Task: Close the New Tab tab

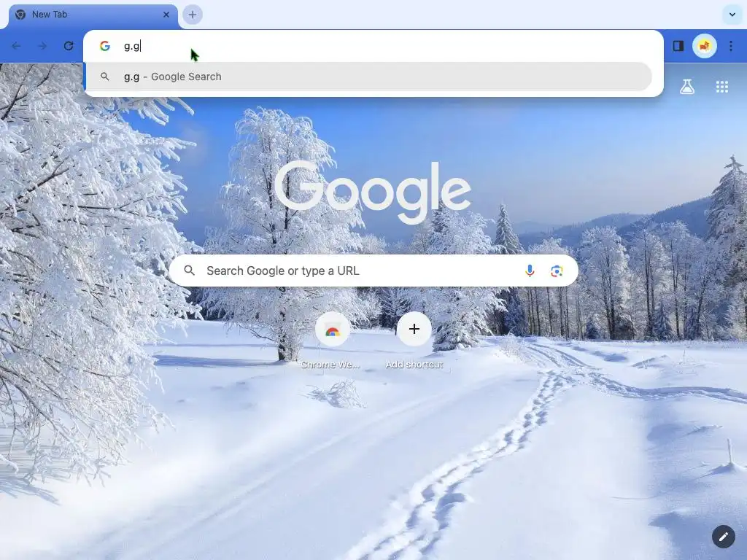Action: coord(166,15)
